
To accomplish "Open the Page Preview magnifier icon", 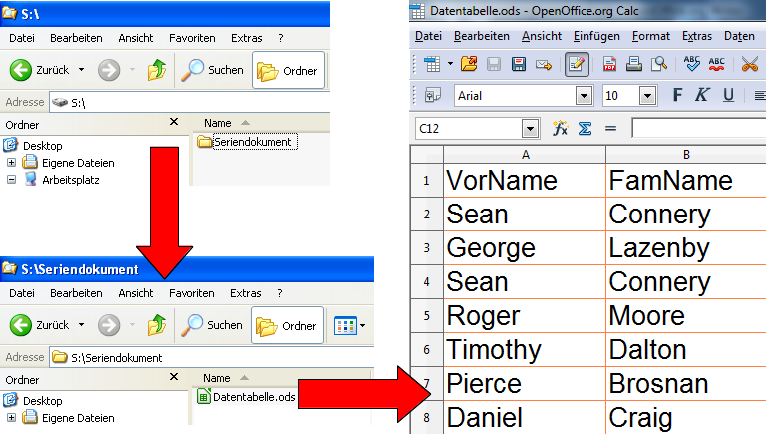I will pyautogui.click(x=659, y=65).
